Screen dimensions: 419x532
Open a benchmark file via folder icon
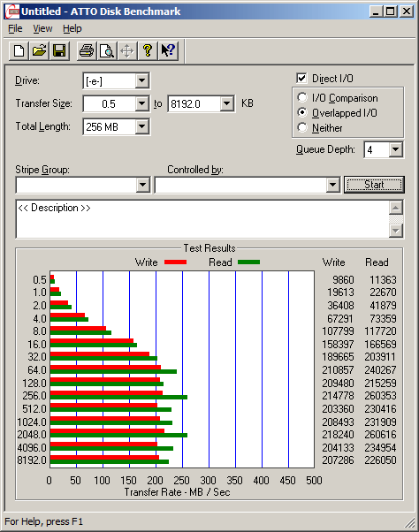pos(39,51)
